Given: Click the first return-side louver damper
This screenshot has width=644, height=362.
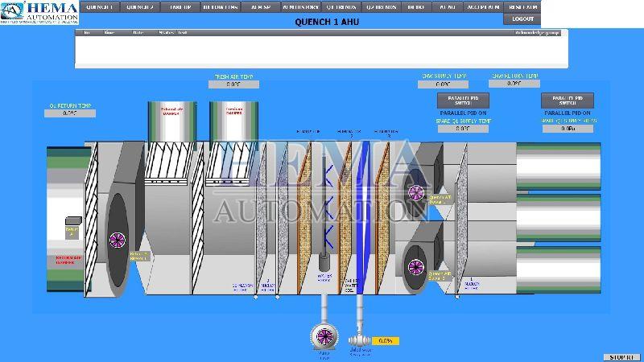Looking at the screenshot, I should click(91, 218).
